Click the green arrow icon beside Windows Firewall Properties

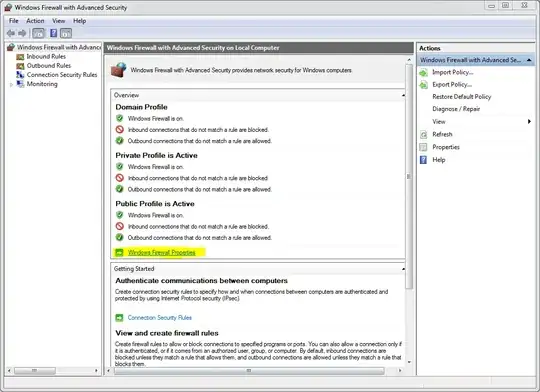click(119, 252)
